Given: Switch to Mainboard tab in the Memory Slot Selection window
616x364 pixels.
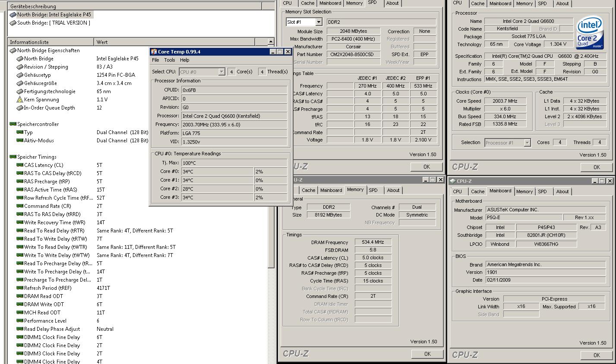Looking at the screenshot, I should coord(330,3).
